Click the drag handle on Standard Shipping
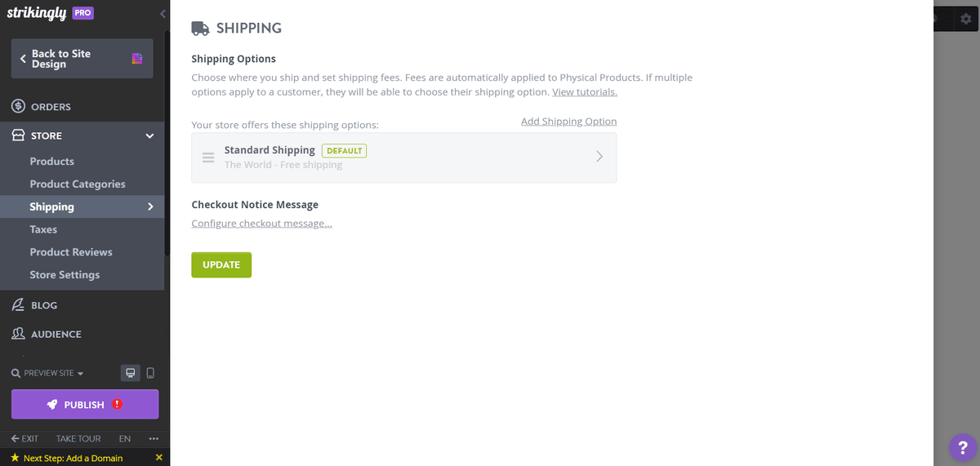 coord(208,157)
